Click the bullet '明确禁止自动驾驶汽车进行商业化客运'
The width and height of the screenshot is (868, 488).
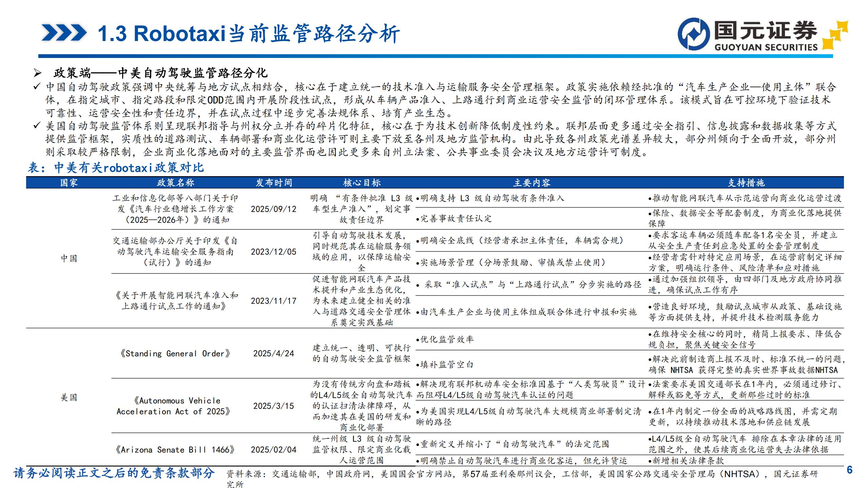click(x=522, y=461)
